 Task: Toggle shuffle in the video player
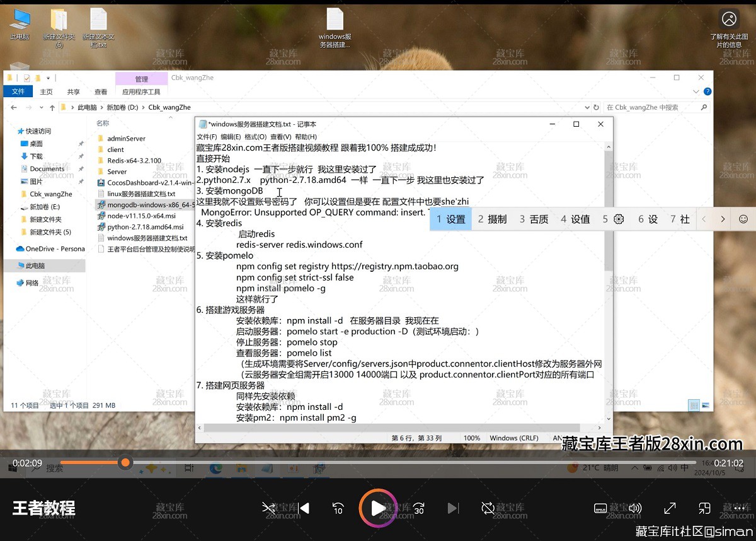pyautogui.click(x=269, y=508)
